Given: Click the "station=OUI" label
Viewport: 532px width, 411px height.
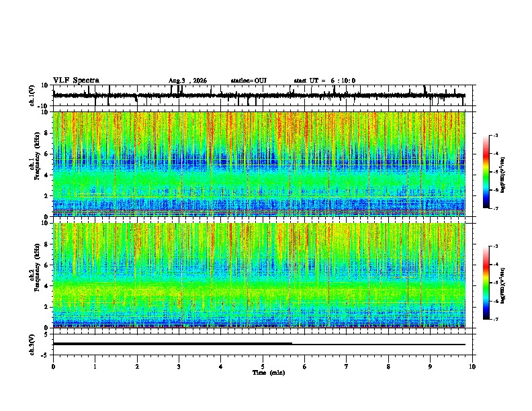Looking at the screenshot, I should pyautogui.click(x=249, y=81).
